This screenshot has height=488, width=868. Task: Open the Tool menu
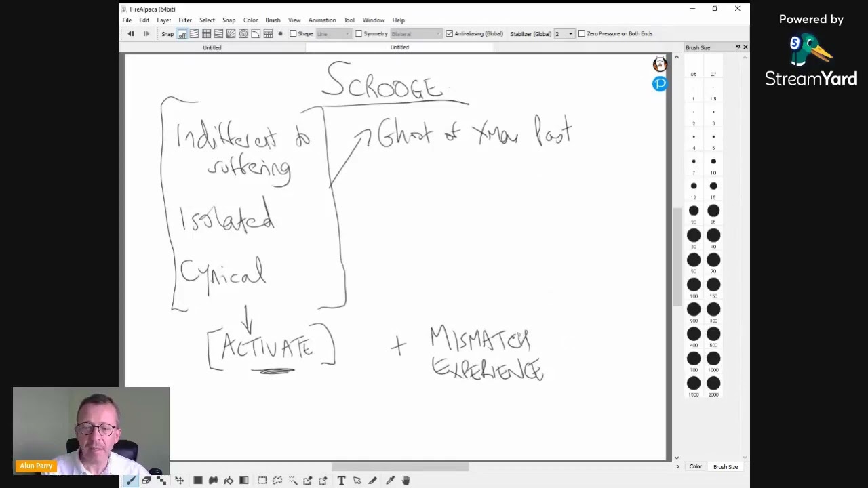[x=349, y=20]
